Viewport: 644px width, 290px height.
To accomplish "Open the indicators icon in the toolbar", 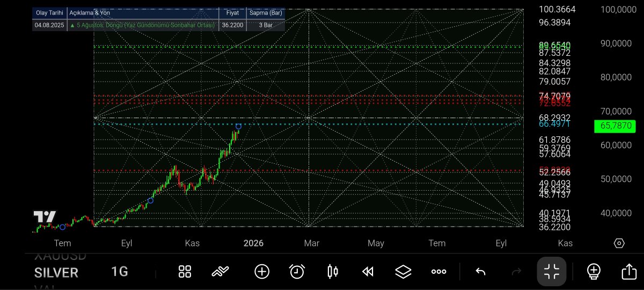I will click(220, 272).
